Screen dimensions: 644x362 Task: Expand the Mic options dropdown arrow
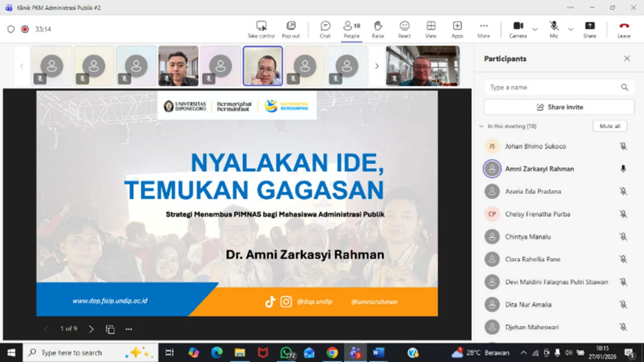pos(571,29)
